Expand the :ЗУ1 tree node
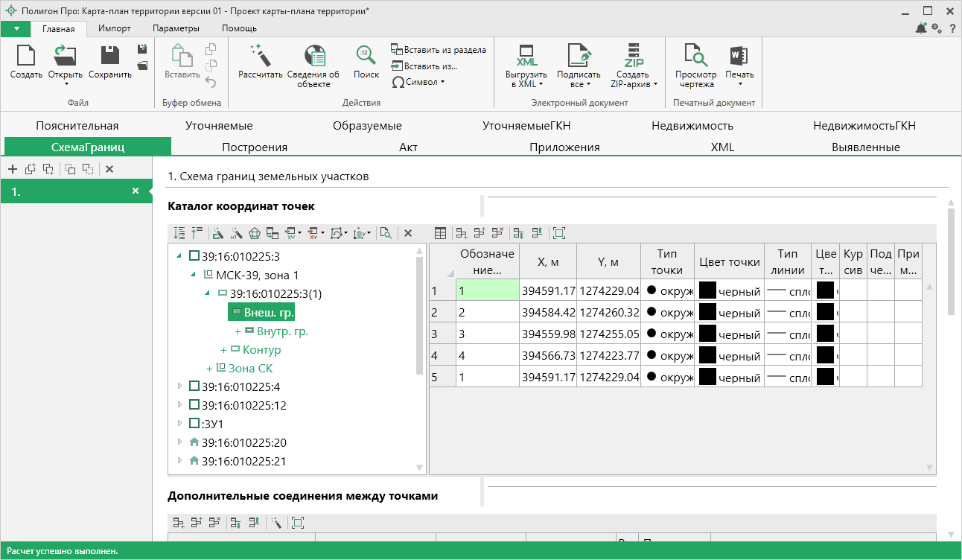 tap(179, 424)
